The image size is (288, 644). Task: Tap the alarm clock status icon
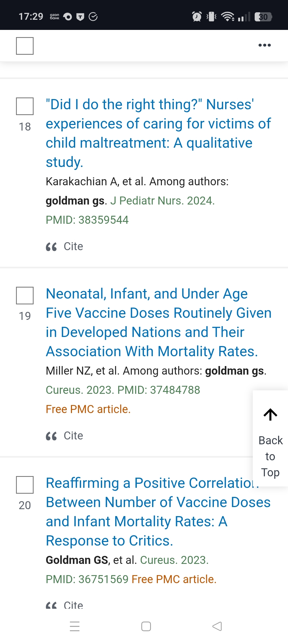pos(197,17)
